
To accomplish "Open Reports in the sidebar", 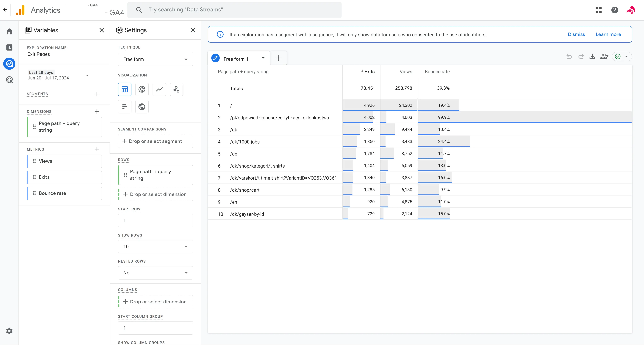I will 9,47.
